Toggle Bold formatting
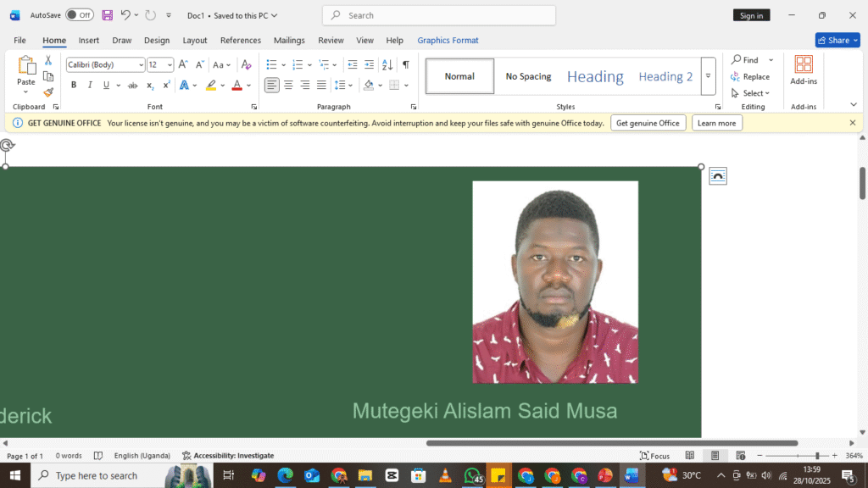The height and width of the screenshot is (488, 868). click(74, 85)
